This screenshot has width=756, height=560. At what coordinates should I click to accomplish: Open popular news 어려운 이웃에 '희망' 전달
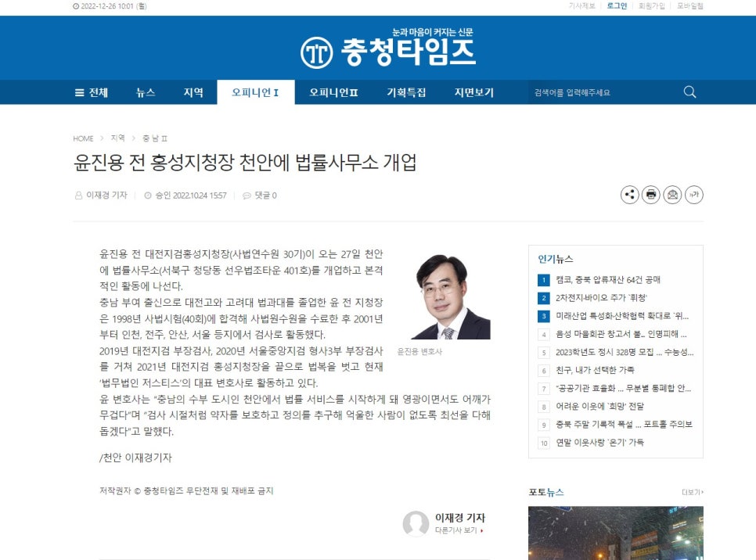tap(599, 406)
